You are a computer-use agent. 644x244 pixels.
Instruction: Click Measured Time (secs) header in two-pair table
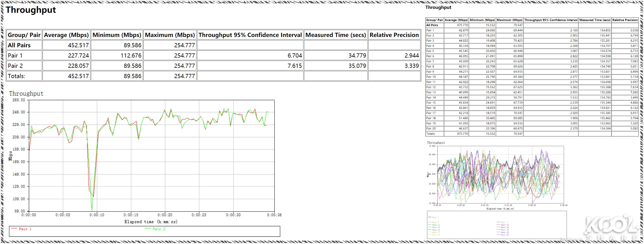336,35
